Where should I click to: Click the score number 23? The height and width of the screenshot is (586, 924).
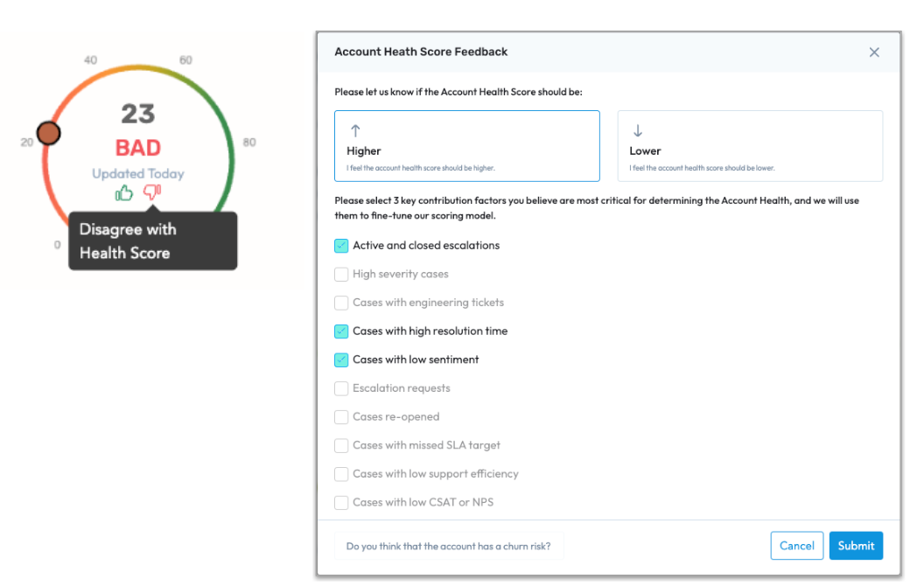(138, 115)
